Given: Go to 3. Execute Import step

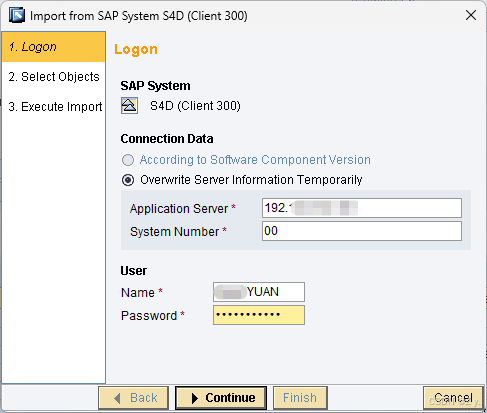Looking at the screenshot, I should point(54,107).
